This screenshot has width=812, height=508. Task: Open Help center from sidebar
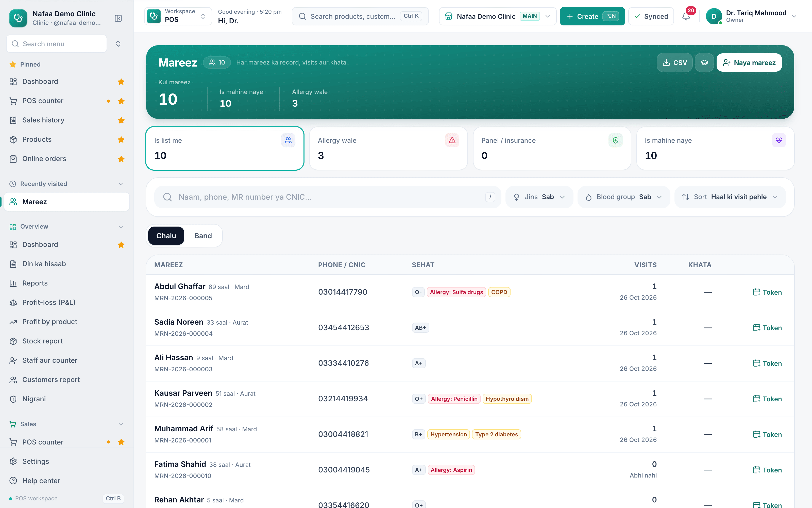[66, 481]
